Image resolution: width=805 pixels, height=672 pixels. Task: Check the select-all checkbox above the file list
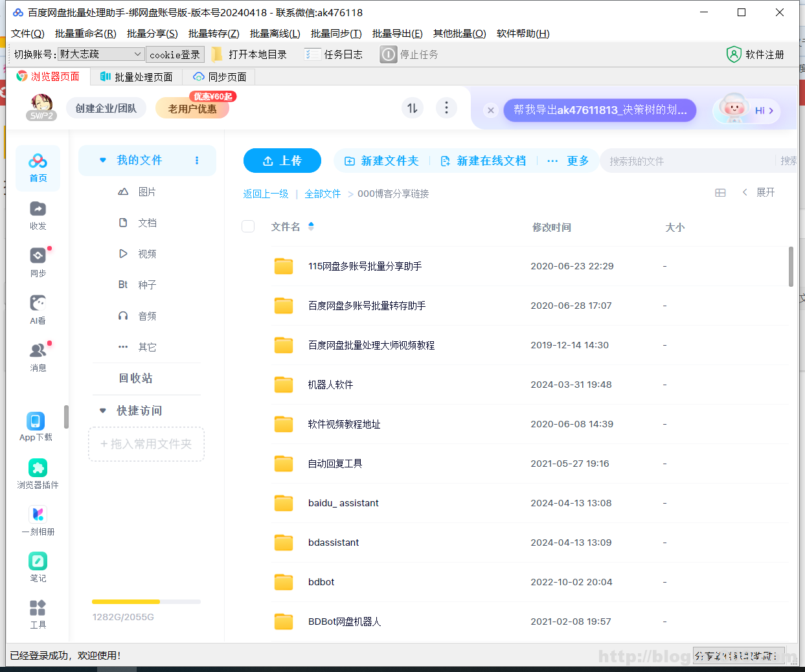pyautogui.click(x=248, y=227)
